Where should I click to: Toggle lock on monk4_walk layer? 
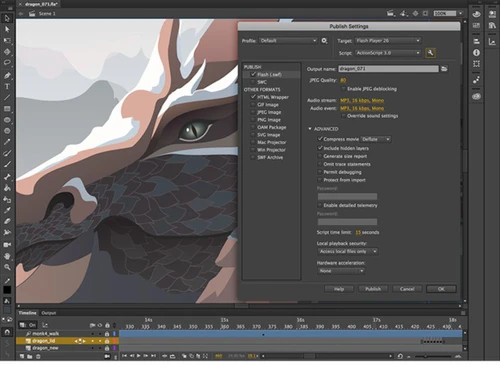pyautogui.click(x=107, y=334)
